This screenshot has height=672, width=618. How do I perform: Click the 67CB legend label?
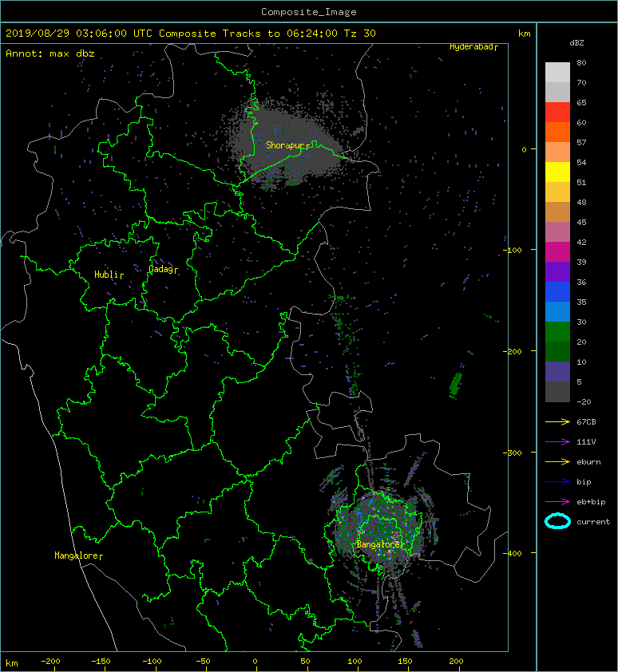[586, 422]
